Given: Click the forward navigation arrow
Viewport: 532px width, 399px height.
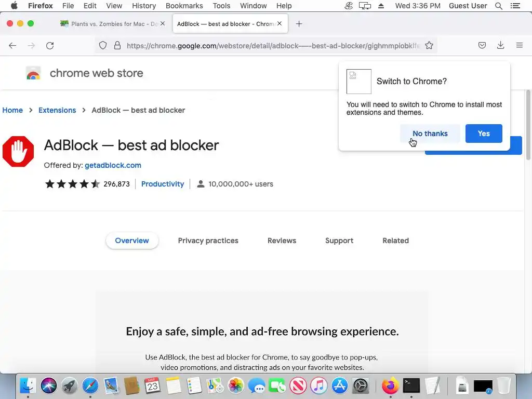Looking at the screenshot, I should click(x=31, y=46).
